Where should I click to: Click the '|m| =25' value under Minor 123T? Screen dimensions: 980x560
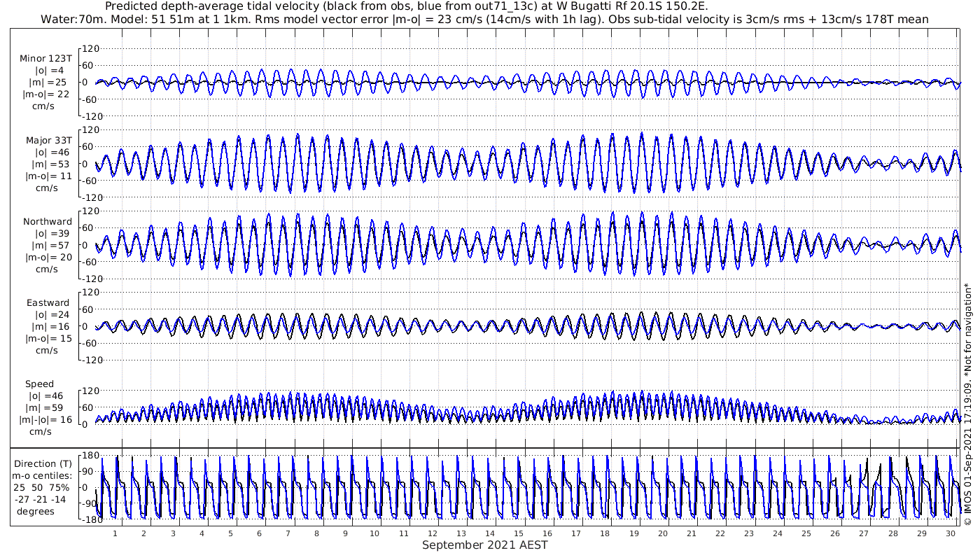point(48,83)
